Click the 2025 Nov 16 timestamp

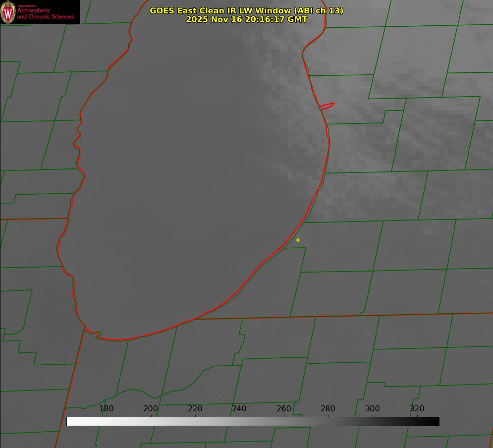[246, 19]
